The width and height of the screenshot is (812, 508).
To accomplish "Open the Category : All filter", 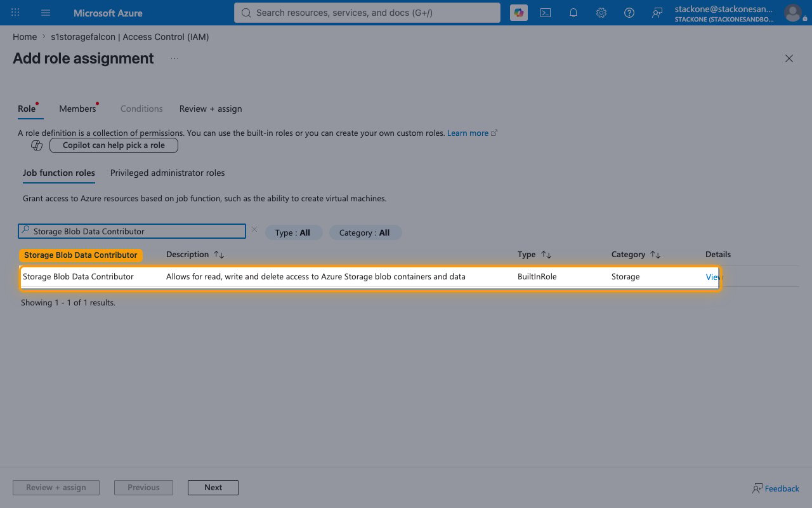I will point(365,233).
